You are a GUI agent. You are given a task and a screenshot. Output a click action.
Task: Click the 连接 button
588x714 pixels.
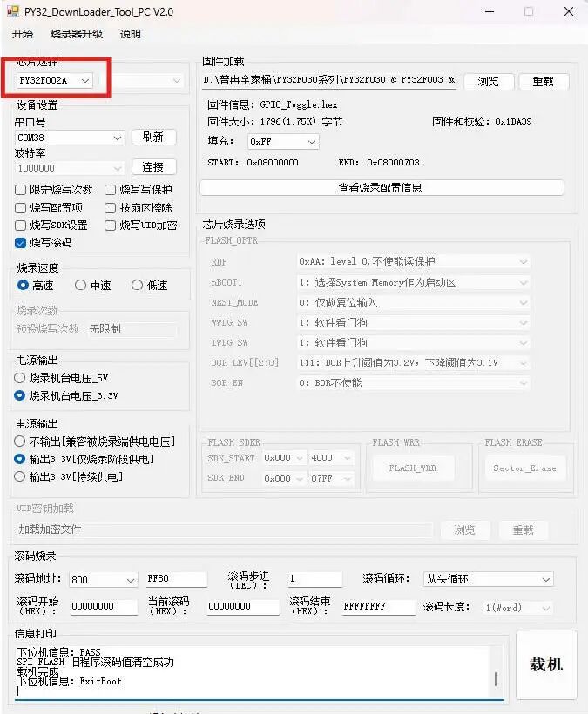pyautogui.click(x=153, y=167)
